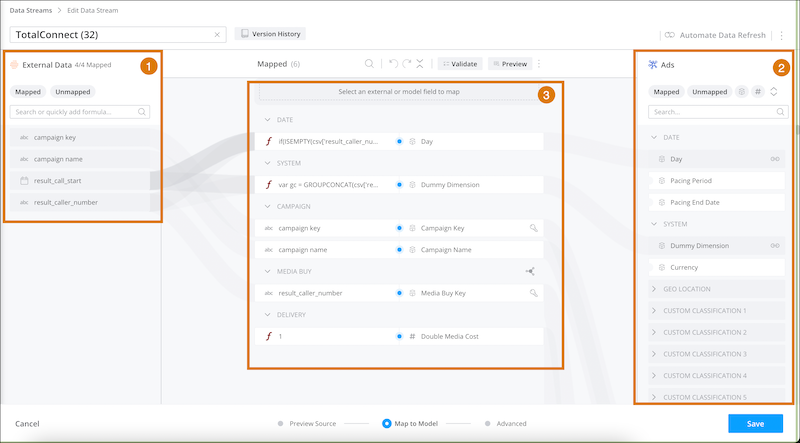
Task: Click the formula icon on Day mapping
Action: click(269, 141)
